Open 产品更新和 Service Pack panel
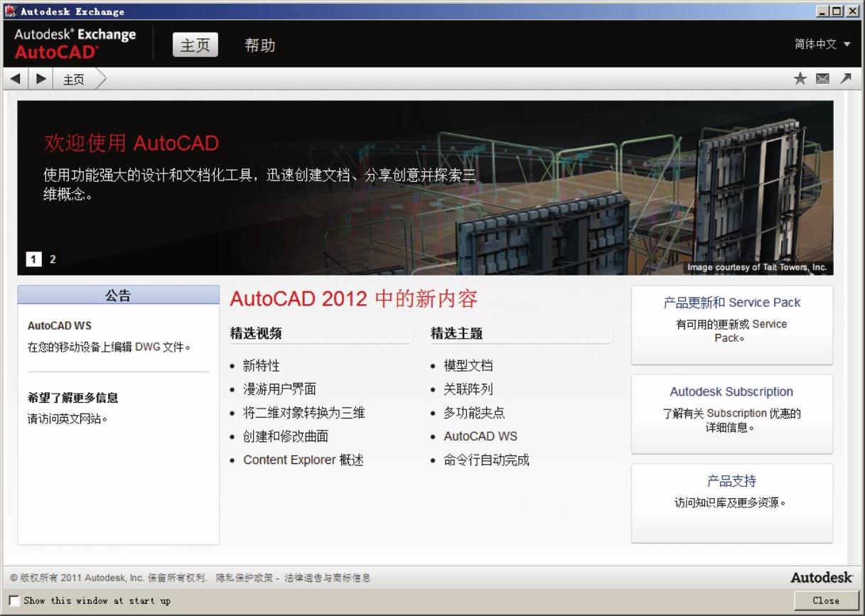The height and width of the screenshot is (616, 865). pyautogui.click(x=732, y=325)
